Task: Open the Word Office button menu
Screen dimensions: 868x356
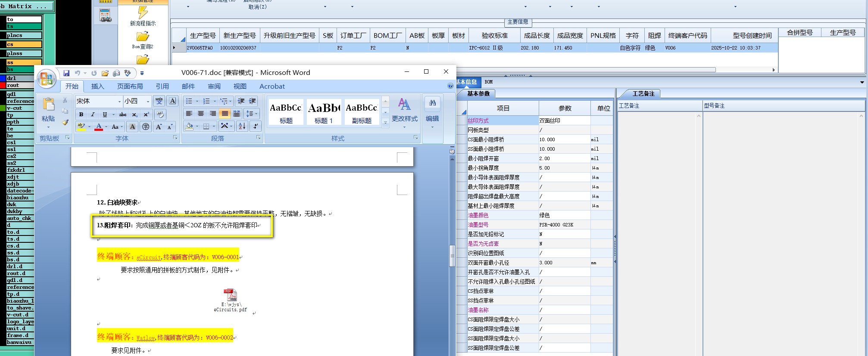Action: tap(47, 79)
